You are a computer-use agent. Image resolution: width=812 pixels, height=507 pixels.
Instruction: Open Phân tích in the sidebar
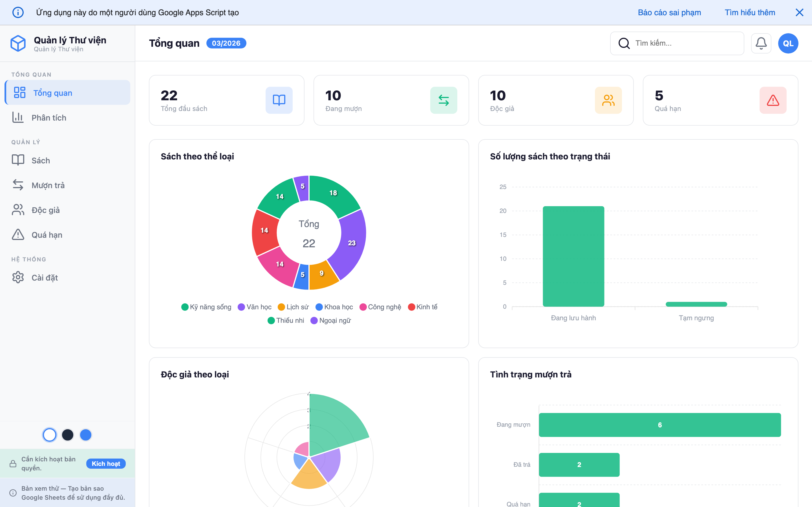(x=49, y=118)
